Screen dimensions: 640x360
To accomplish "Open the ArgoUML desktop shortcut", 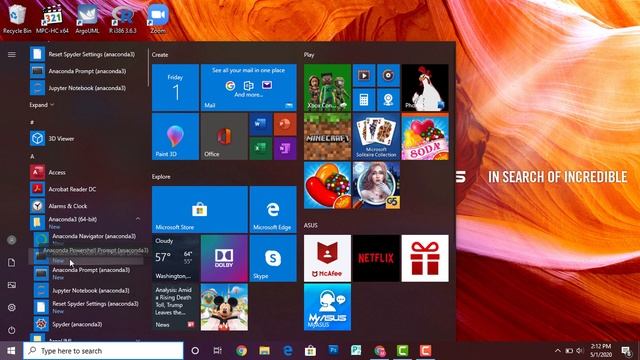I will (x=87, y=19).
